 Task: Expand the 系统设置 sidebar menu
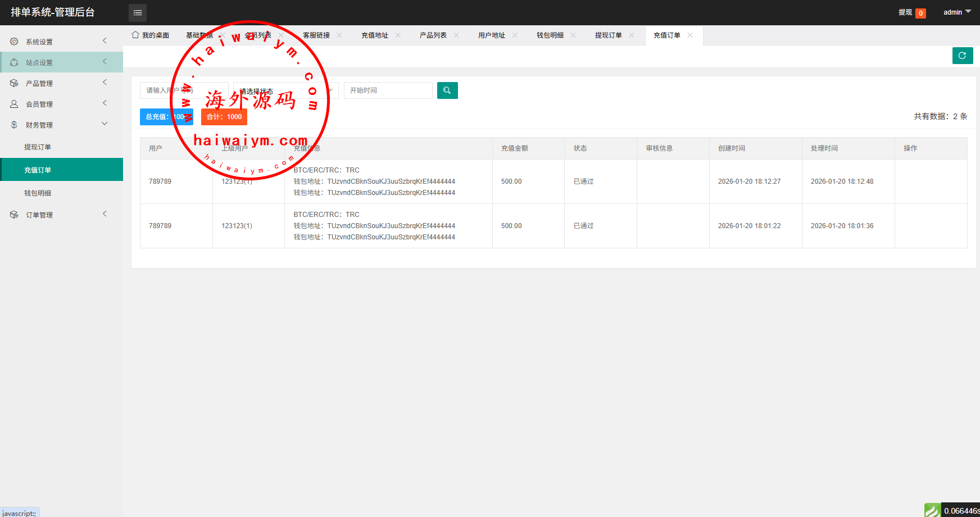point(61,42)
